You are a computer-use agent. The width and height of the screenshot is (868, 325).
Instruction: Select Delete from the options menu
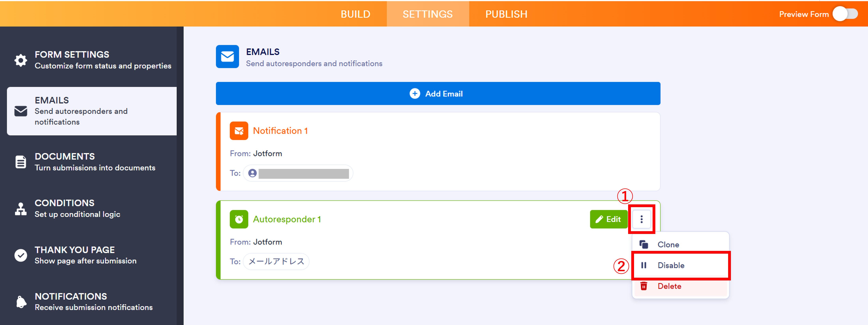[x=669, y=286]
